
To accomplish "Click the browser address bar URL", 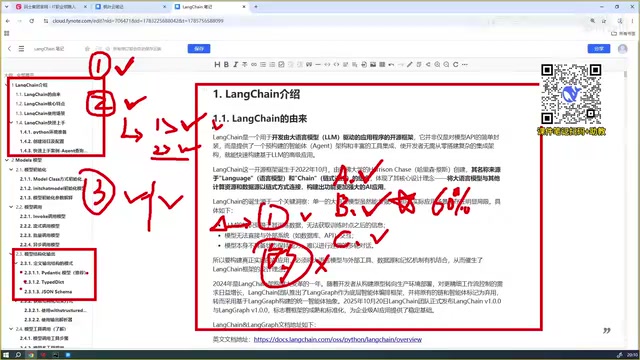I will tap(138, 21).
